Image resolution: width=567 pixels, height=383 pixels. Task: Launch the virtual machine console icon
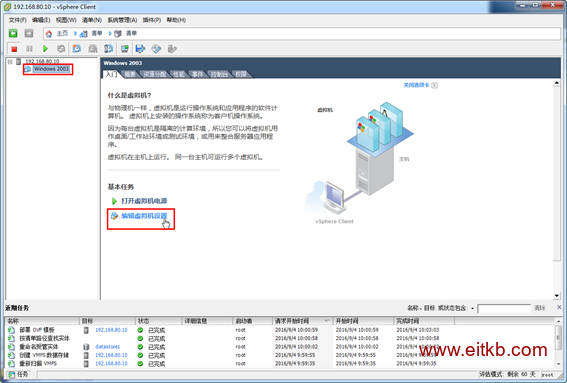125,48
